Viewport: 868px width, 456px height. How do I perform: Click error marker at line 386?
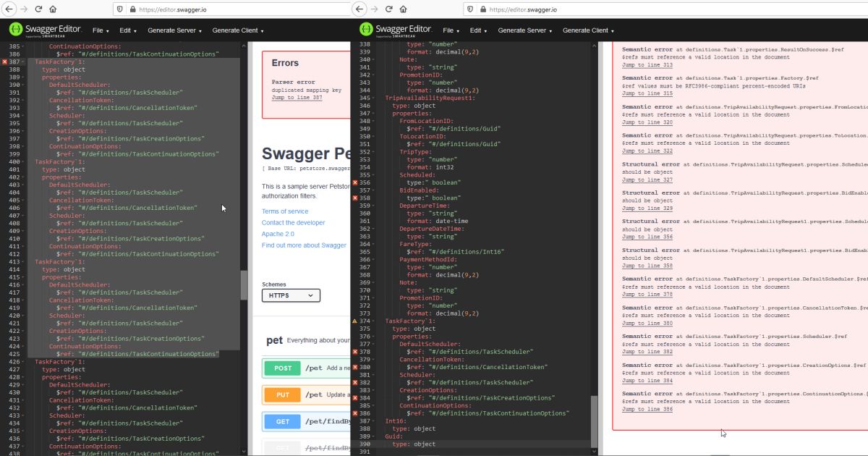click(x=355, y=413)
